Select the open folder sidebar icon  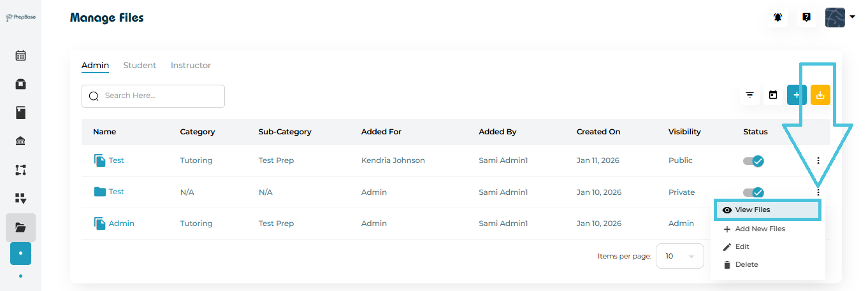20,227
